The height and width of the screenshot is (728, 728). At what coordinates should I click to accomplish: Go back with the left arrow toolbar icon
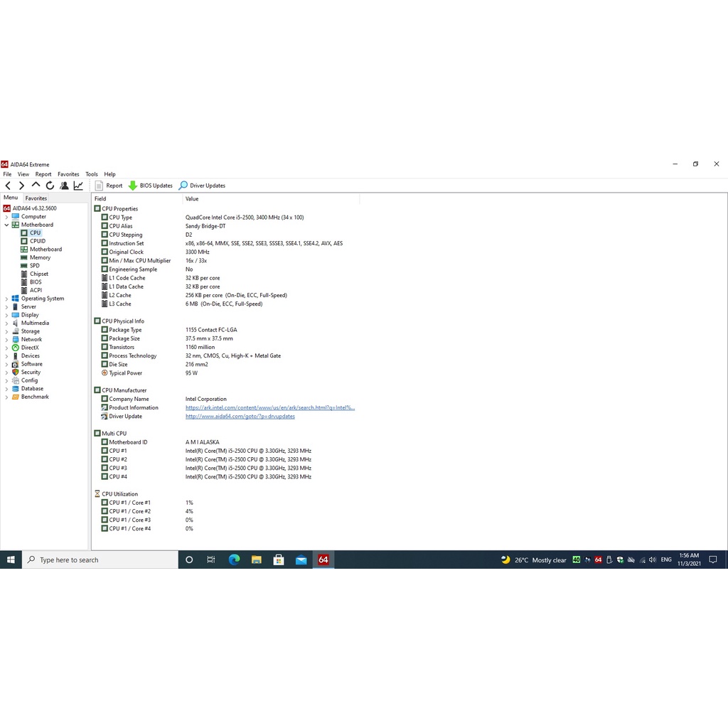pyautogui.click(x=8, y=186)
